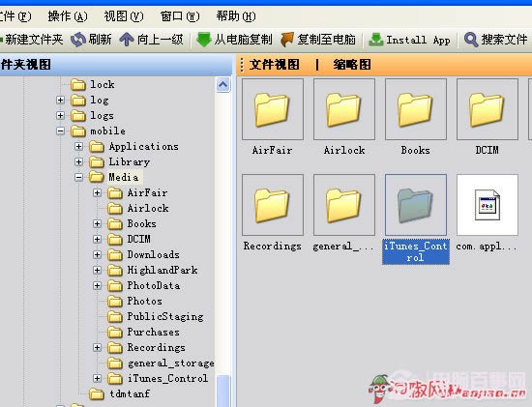Open the 窗口(W) menu
This screenshot has height=407, width=532.
click(180, 16)
